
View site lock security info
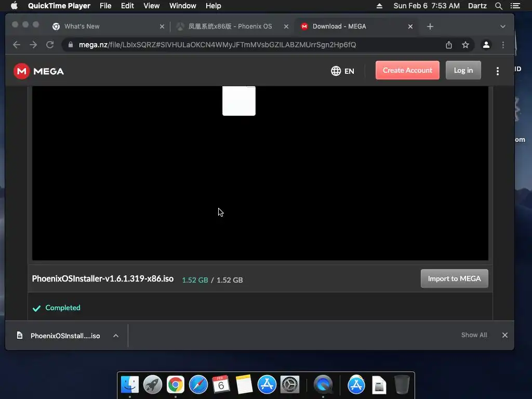click(71, 45)
